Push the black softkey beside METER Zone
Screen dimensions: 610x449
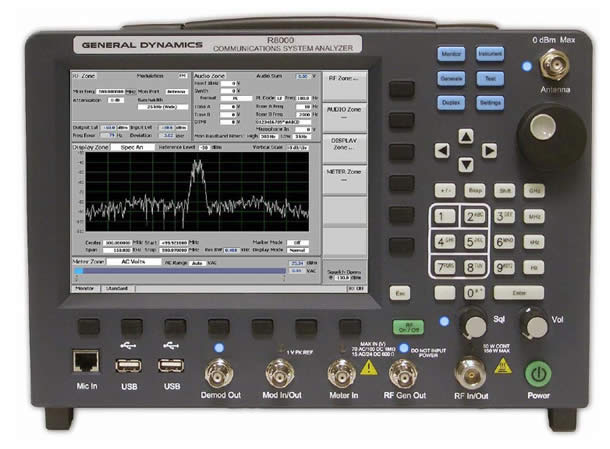click(x=401, y=183)
